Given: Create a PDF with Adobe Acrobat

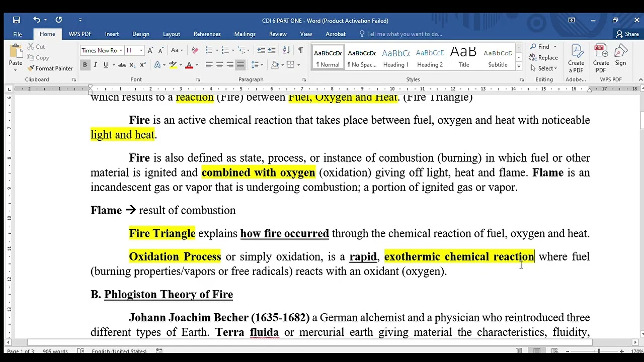Looking at the screenshot, I should click(576, 59).
